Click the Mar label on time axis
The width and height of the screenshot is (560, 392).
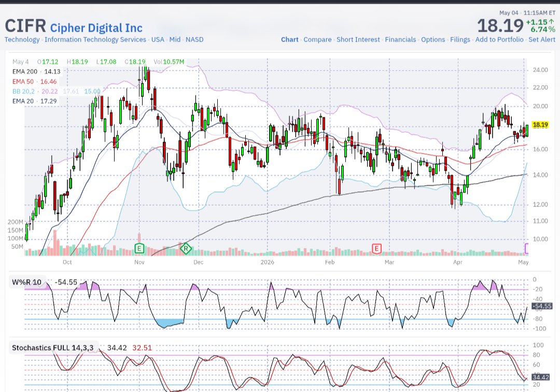389,262
